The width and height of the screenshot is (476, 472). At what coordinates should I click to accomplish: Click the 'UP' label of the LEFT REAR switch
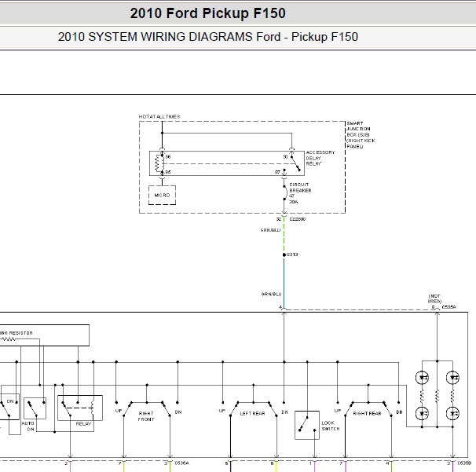pos(222,411)
